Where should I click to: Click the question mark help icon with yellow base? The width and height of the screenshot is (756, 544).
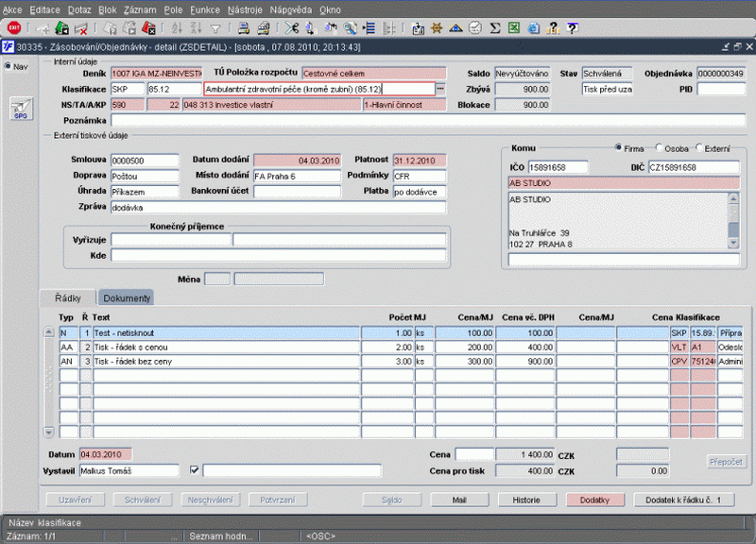point(553,28)
